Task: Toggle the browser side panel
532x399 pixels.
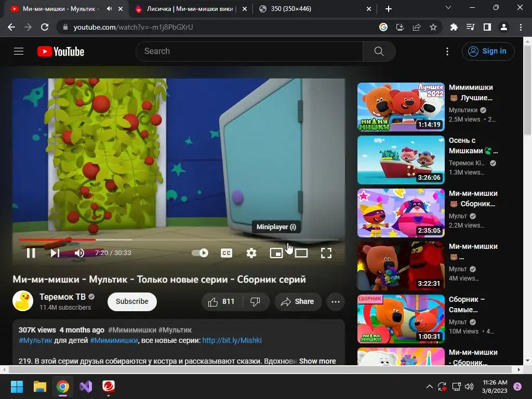Action: [487, 27]
